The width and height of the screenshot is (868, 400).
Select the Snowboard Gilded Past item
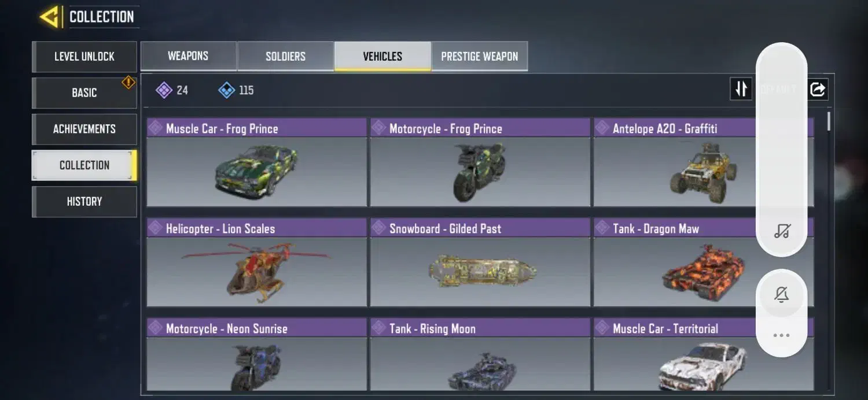[x=480, y=262]
